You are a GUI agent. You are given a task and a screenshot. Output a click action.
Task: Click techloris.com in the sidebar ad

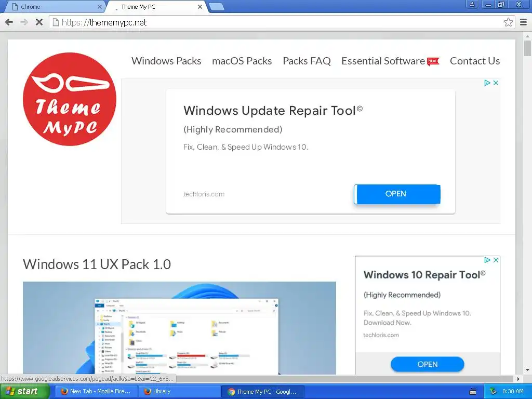click(x=381, y=335)
